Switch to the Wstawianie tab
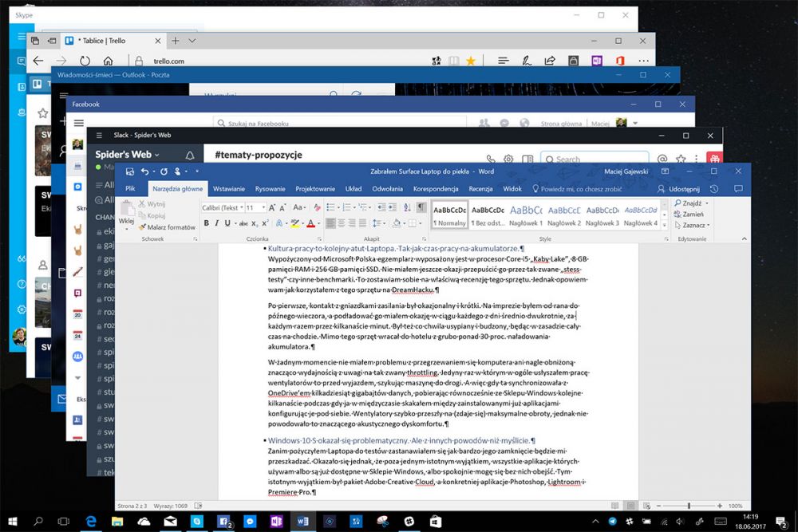The image size is (798, 532). click(x=228, y=189)
